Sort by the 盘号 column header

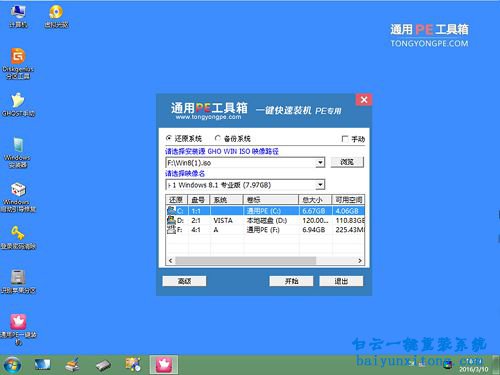click(199, 200)
